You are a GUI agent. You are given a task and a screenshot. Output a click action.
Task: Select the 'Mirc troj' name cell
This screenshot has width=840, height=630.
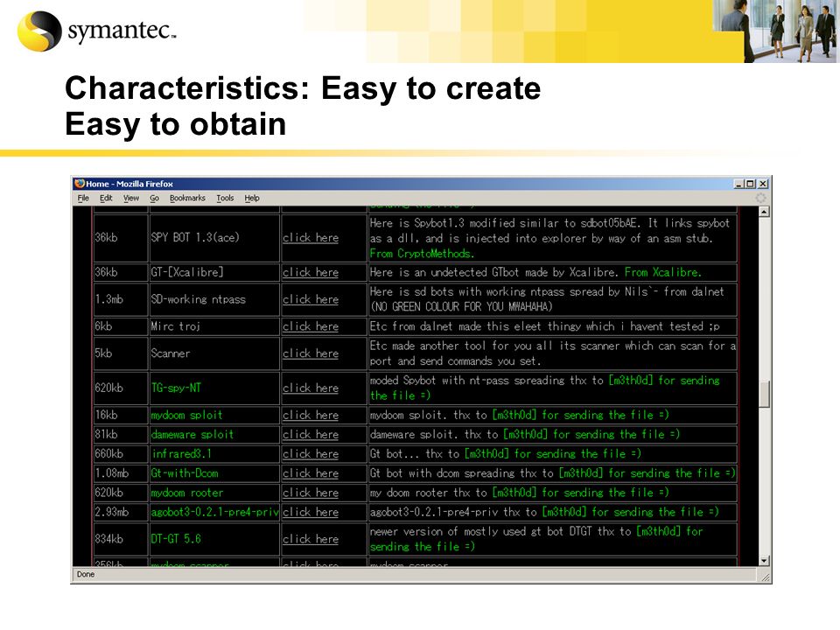click(x=214, y=326)
